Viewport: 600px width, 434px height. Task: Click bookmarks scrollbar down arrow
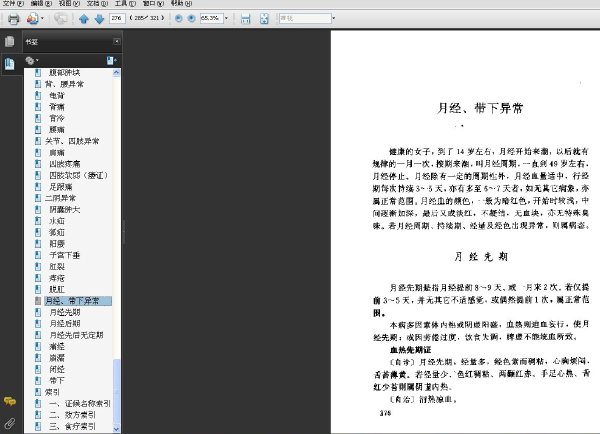point(116,429)
